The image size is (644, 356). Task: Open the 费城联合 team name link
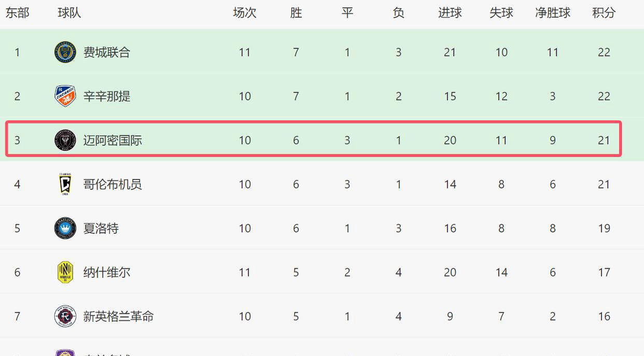(x=107, y=52)
